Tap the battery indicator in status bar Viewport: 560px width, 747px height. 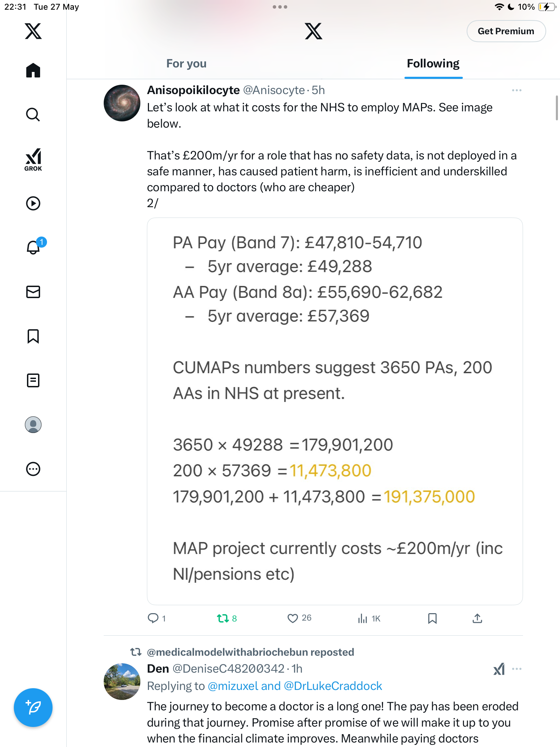547,7
